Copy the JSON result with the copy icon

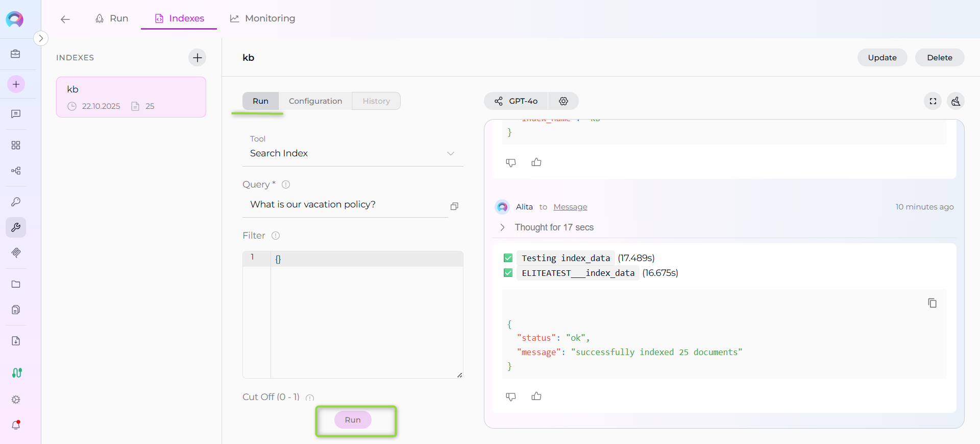coord(932,303)
